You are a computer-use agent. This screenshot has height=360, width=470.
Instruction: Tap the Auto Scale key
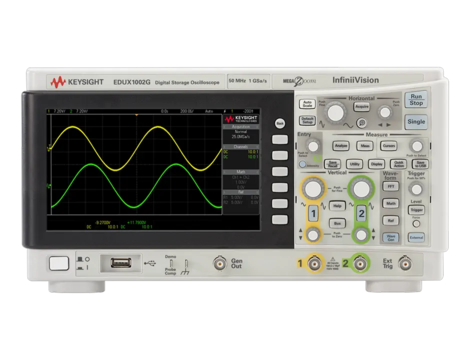[307, 104]
